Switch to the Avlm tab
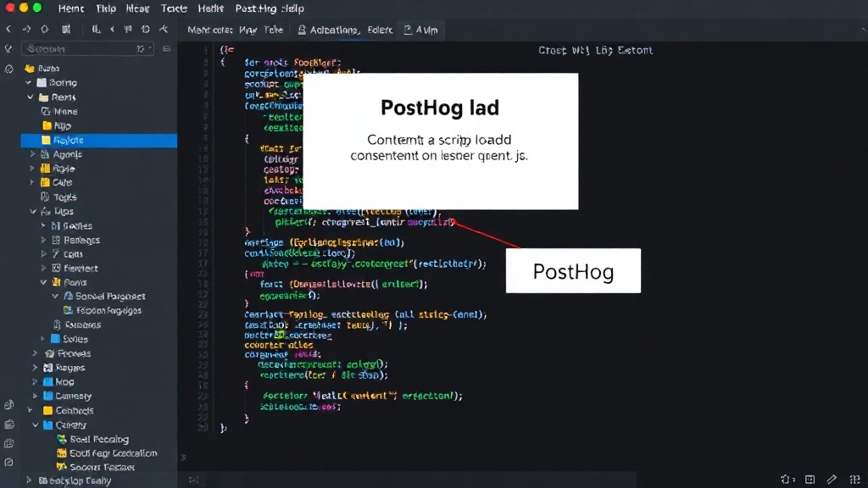The width and height of the screenshot is (868, 488). [x=421, y=30]
